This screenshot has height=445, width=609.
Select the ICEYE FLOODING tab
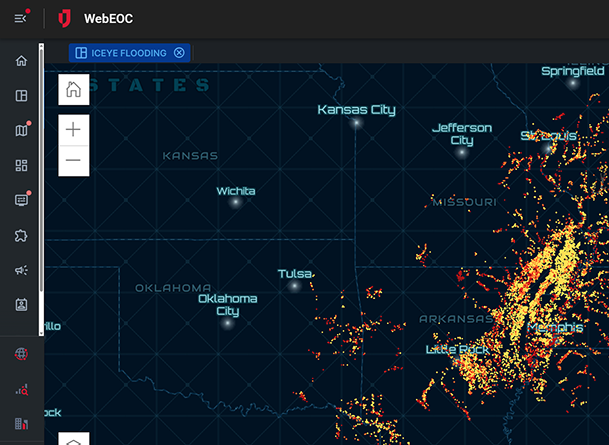[121, 53]
